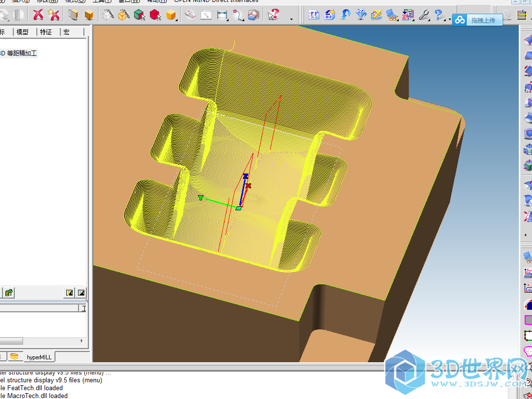The width and height of the screenshot is (532, 399).
Task: Click the red D document transfer icon
Action: point(408,15)
